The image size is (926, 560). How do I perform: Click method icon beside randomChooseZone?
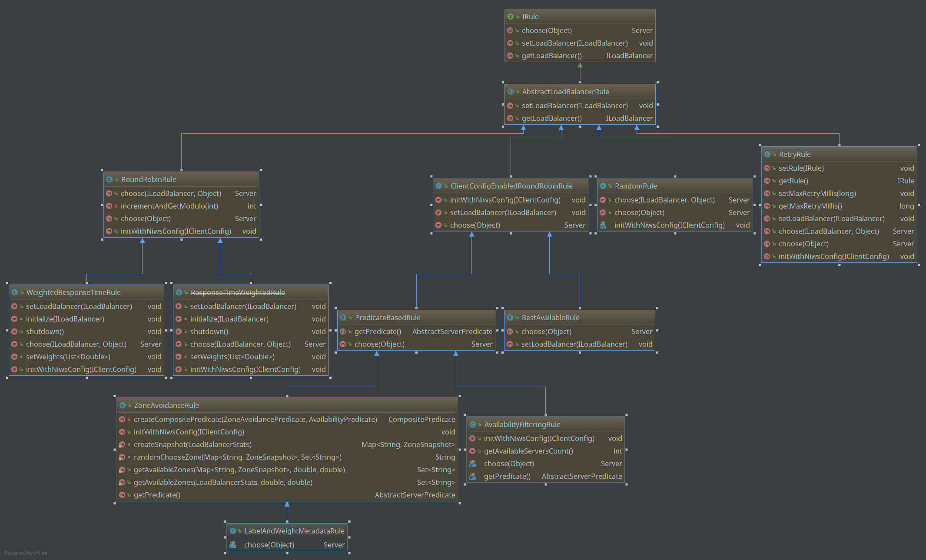122,457
